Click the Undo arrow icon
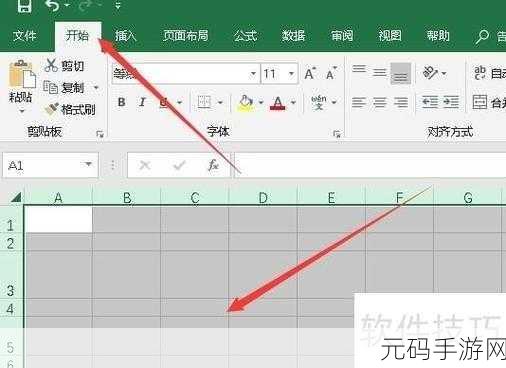Image resolution: width=506 pixels, height=368 pixels. click(53, 5)
